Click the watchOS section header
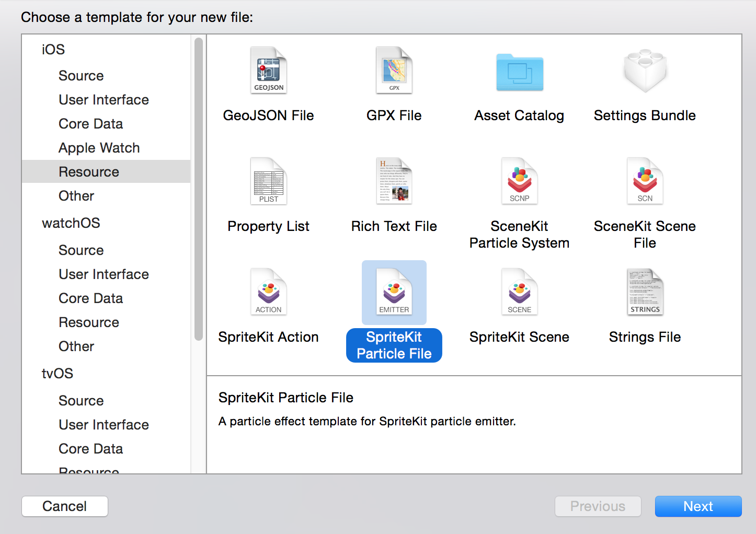This screenshot has width=756, height=534. click(71, 223)
